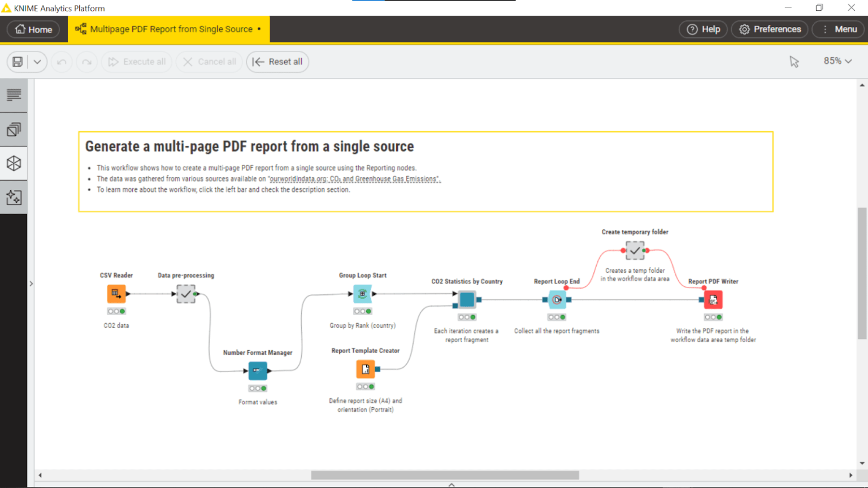
Task: Click the horizontal scrollbar thumb
Action: pyautogui.click(x=445, y=475)
